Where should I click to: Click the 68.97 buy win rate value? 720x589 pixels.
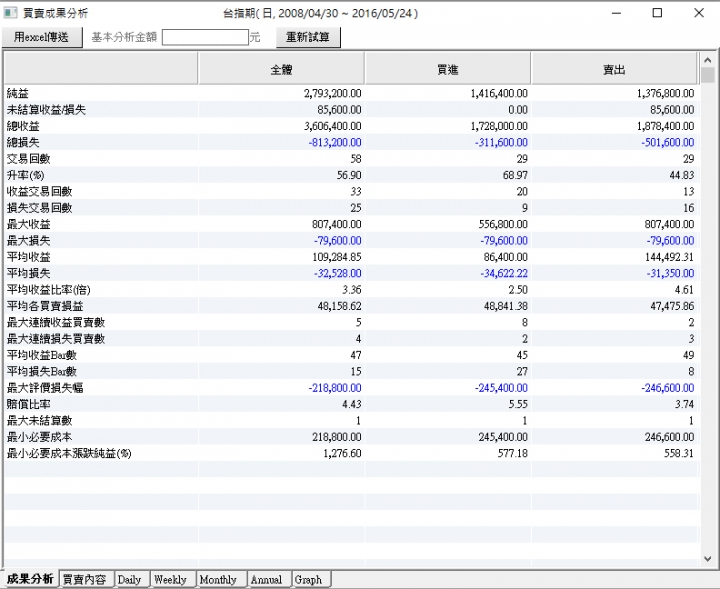515,175
